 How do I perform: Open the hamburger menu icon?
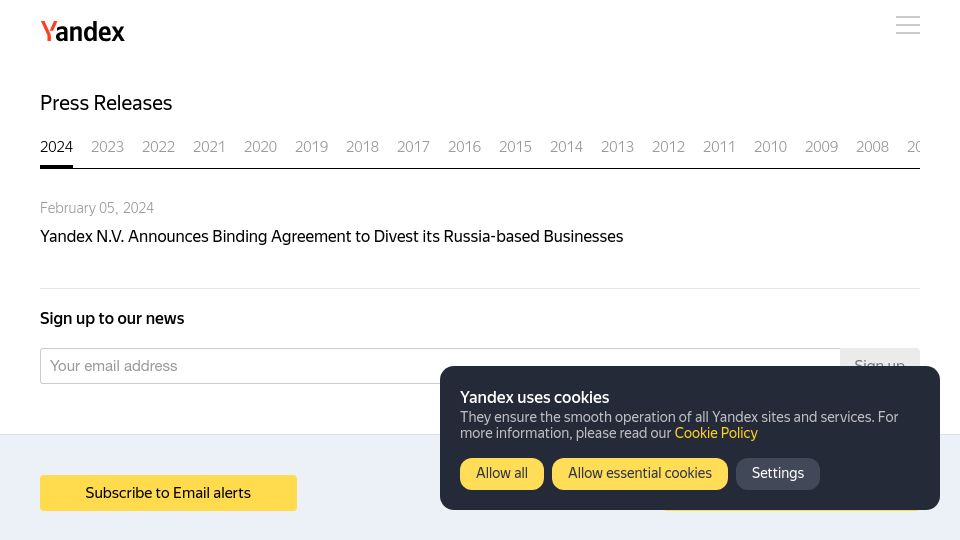click(907, 25)
